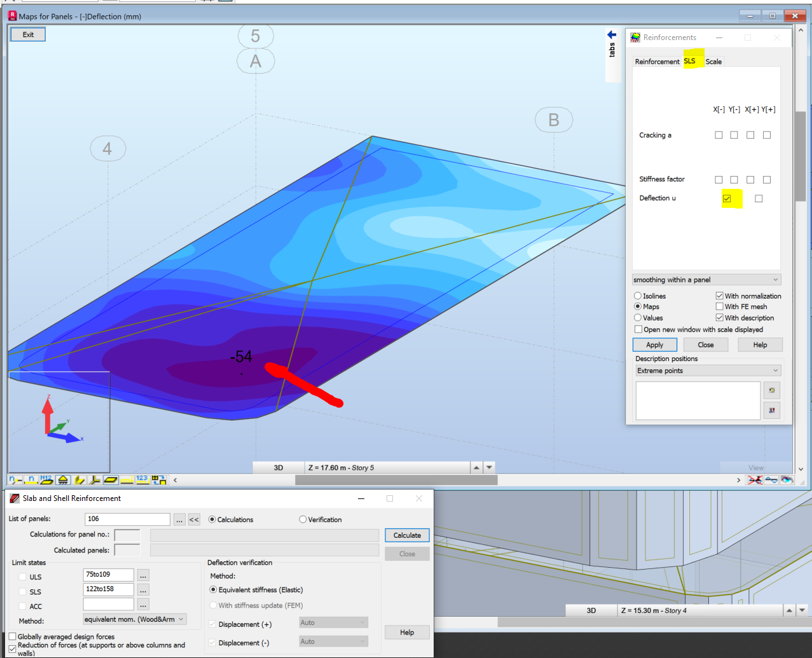Click the reset description positions icon
Viewport: 812px width, 658px height.
click(771, 390)
